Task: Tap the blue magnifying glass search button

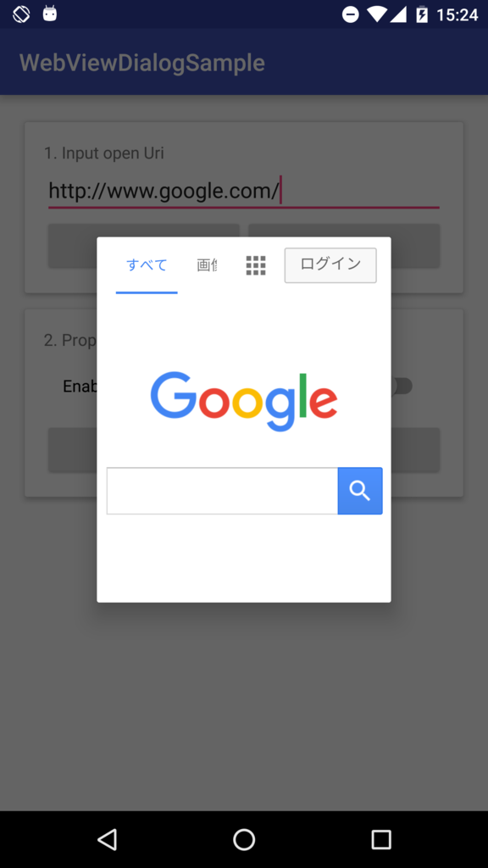Action: tap(359, 491)
